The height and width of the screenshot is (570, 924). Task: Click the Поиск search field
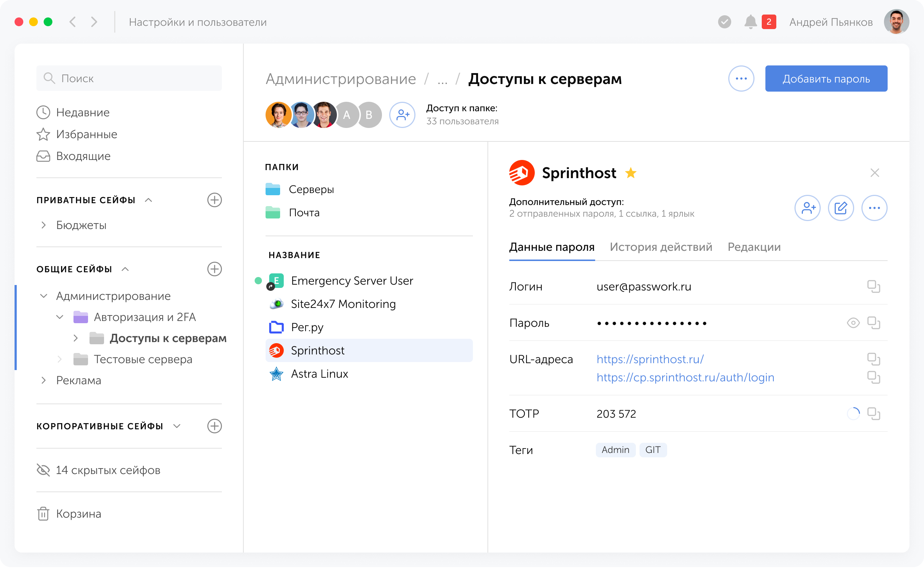pyautogui.click(x=128, y=78)
